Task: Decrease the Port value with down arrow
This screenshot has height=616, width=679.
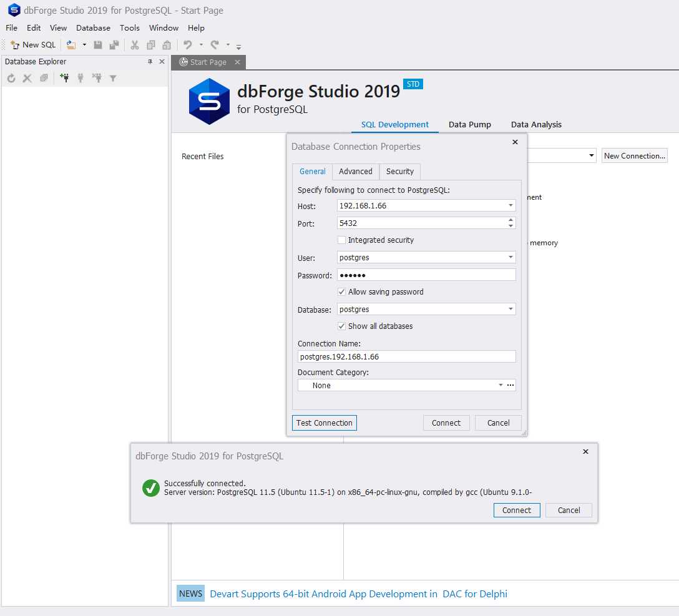Action: pyautogui.click(x=511, y=226)
